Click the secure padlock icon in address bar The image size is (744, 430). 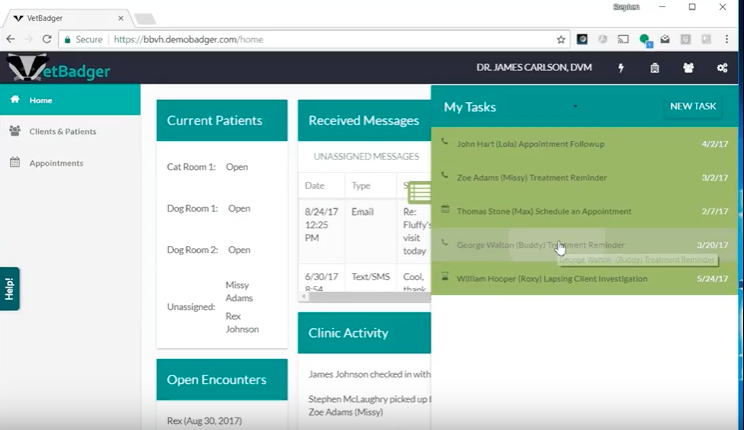[x=67, y=40]
